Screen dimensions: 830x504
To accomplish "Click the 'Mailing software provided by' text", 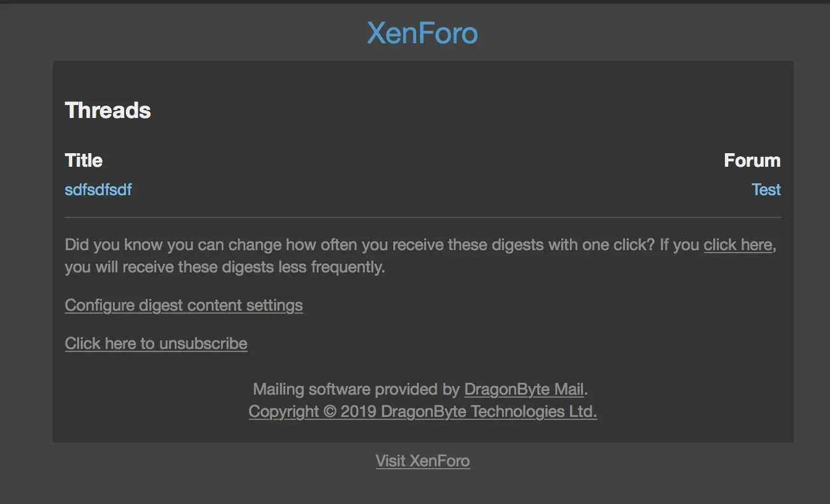I will click(x=356, y=389).
